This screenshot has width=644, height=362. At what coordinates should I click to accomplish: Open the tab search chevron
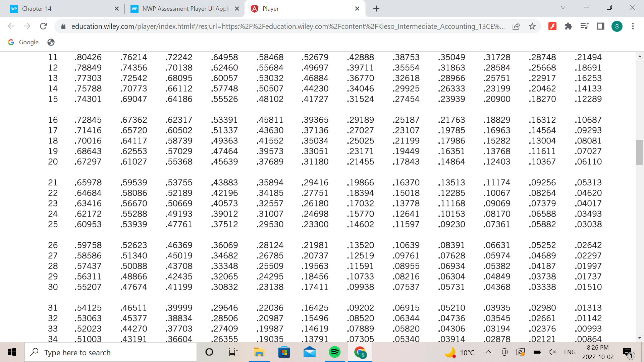pos(563,7)
